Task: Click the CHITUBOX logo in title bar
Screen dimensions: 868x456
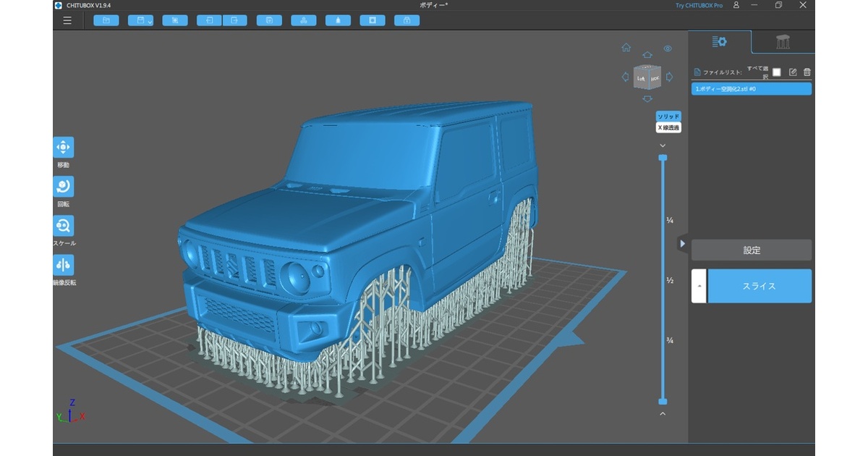Action: (59, 5)
